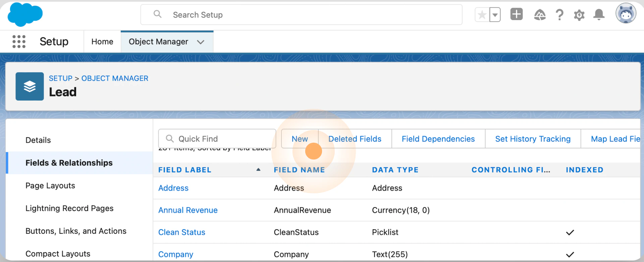644x262 pixels.
Task: Click the Lead page title
Action: click(63, 92)
